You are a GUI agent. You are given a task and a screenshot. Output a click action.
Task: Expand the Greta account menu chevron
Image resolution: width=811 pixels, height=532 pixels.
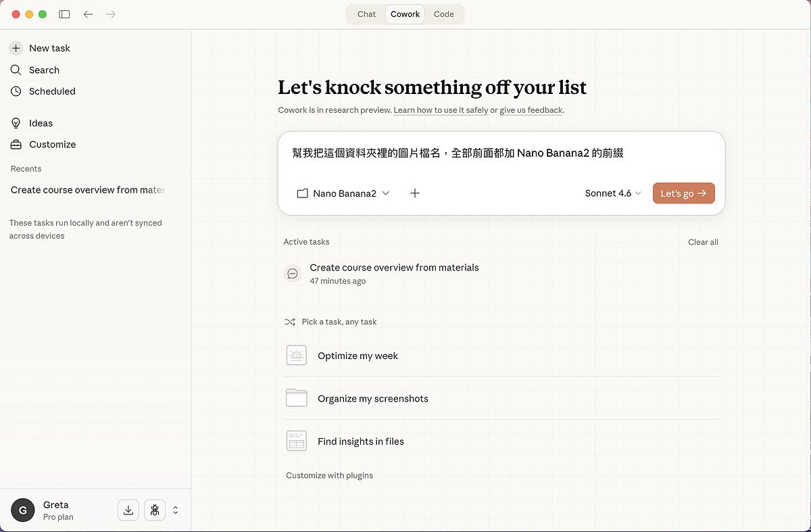(176, 510)
